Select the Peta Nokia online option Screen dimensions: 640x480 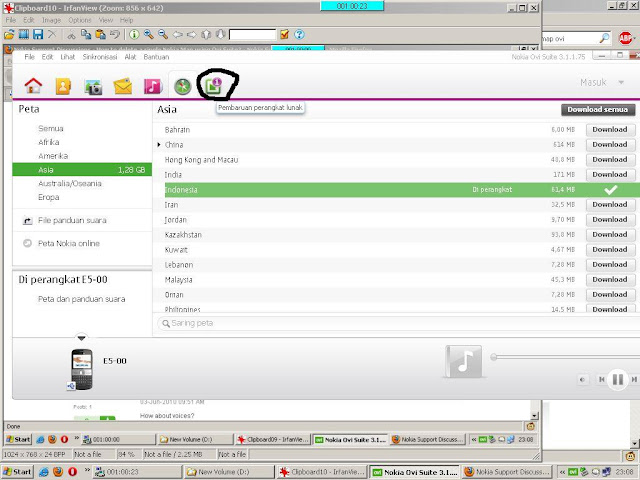click(69, 243)
